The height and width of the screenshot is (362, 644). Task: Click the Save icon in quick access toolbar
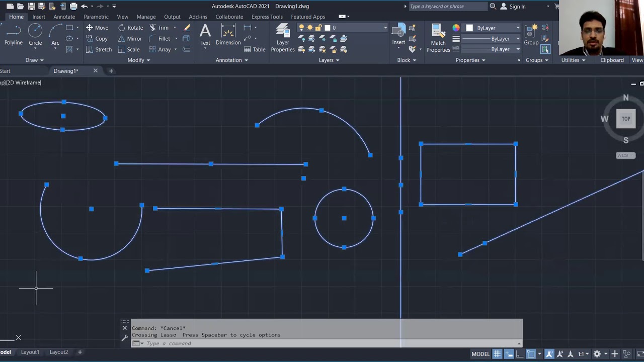[31, 6]
